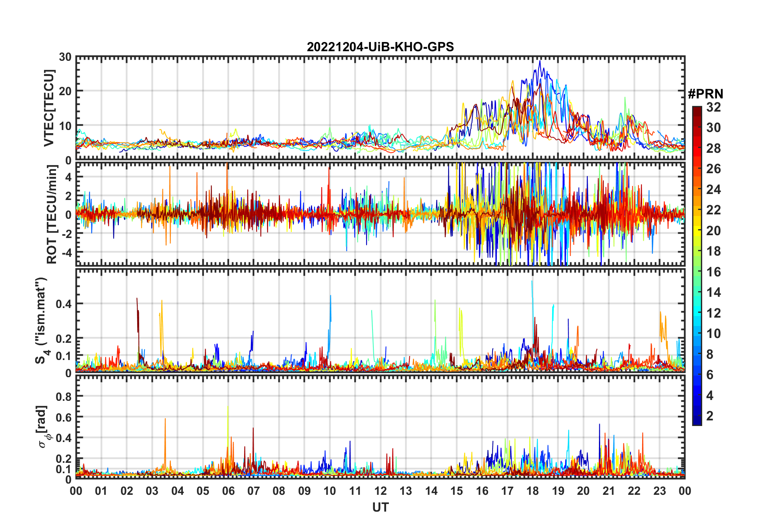Click the VTEC axis tick 10
This screenshot has width=761, height=532.
65,126
